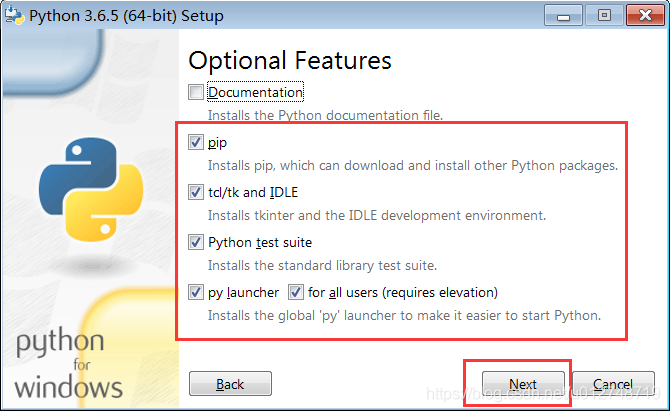The image size is (670, 412).
Task: Click the Python logo in the sidebar
Action: coord(91,189)
